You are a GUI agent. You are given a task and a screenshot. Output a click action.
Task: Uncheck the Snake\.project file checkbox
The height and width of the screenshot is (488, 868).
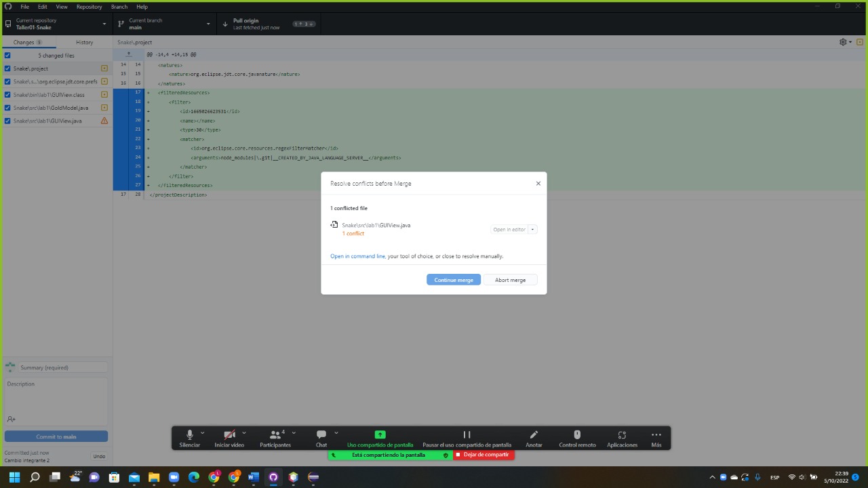click(7, 68)
